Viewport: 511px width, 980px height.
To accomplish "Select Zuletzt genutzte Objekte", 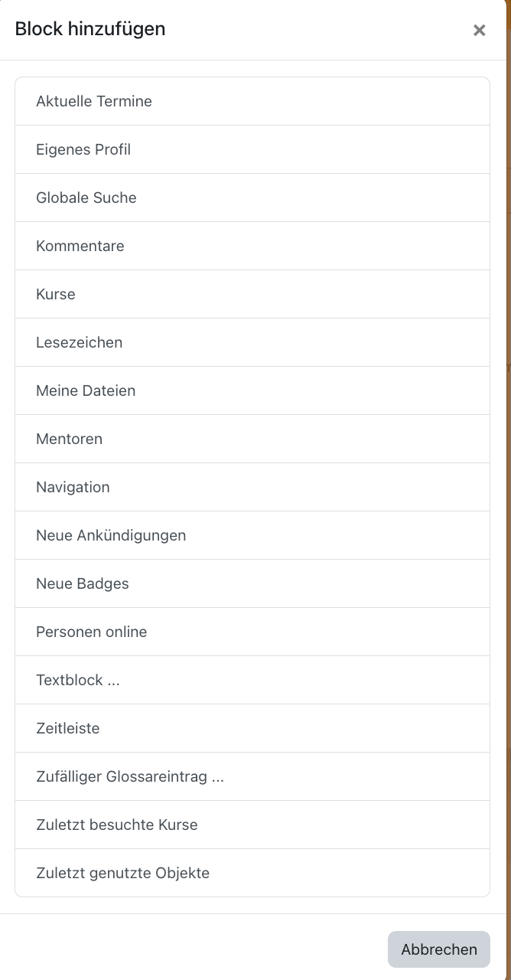I will pyautogui.click(x=252, y=873).
